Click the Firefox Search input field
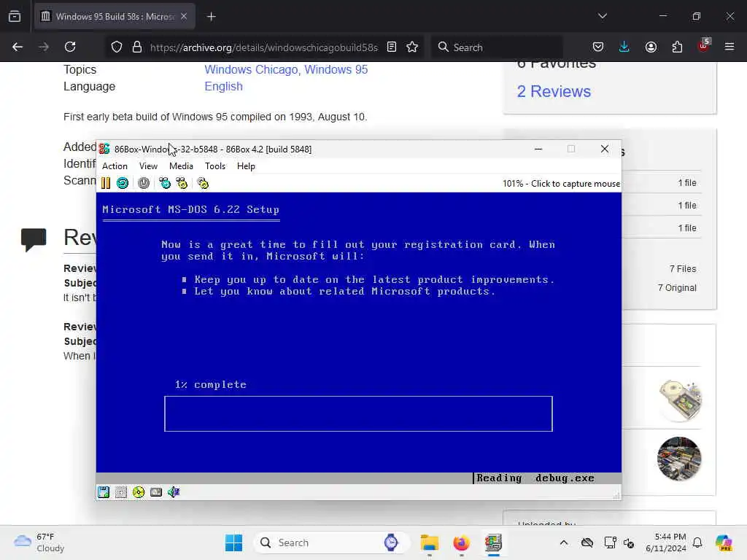 (x=497, y=47)
